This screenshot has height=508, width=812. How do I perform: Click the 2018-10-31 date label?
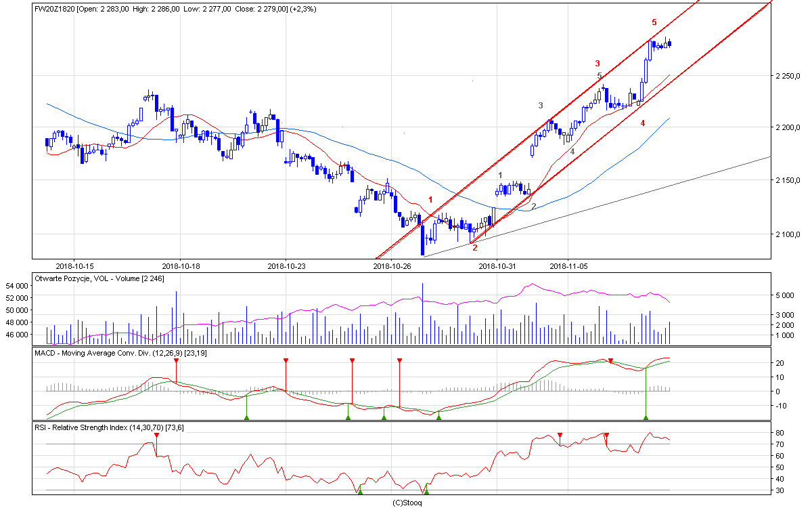[x=497, y=266]
